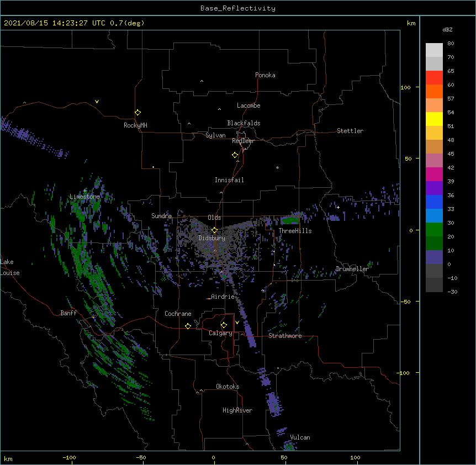Click the Base_Reflectivity title
Image resolution: width=476 pixels, height=465 pixels.
pyautogui.click(x=238, y=8)
